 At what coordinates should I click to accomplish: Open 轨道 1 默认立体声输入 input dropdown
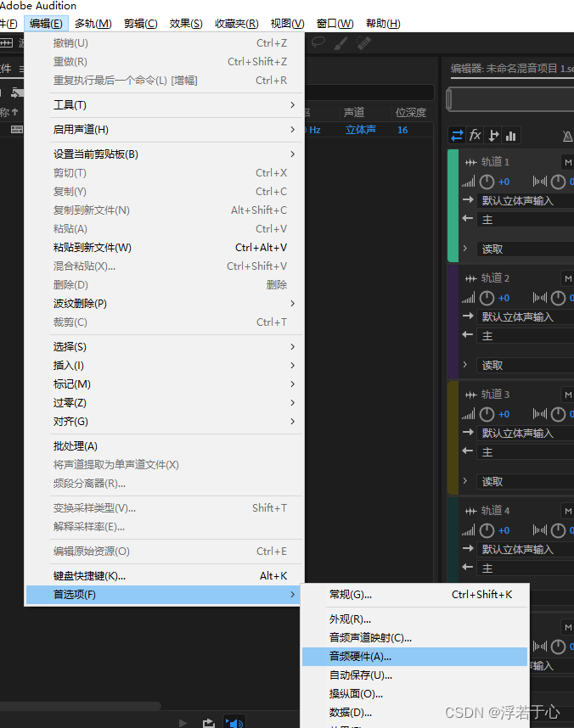[526, 200]
